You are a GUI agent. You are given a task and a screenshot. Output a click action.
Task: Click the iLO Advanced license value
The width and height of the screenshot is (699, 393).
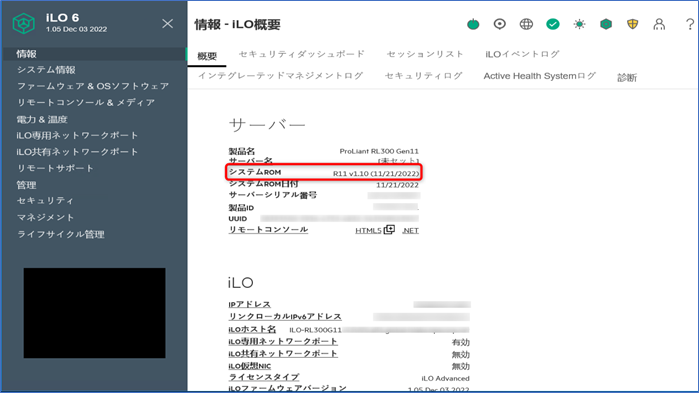[x=445, y=378]
